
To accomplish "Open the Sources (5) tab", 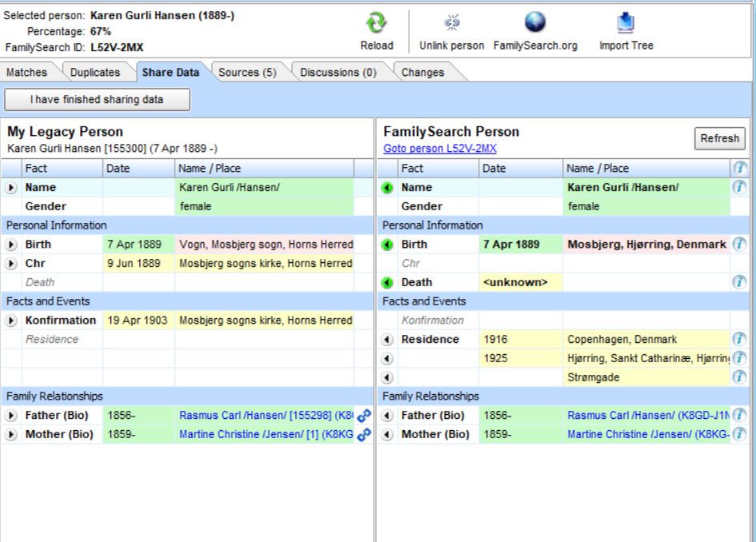I will tap(247, 72).
